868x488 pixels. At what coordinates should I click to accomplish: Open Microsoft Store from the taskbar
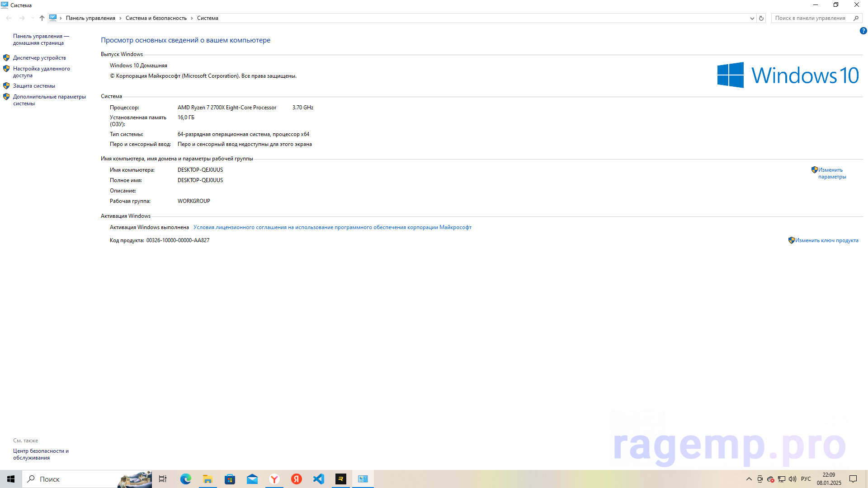(230, 479)
